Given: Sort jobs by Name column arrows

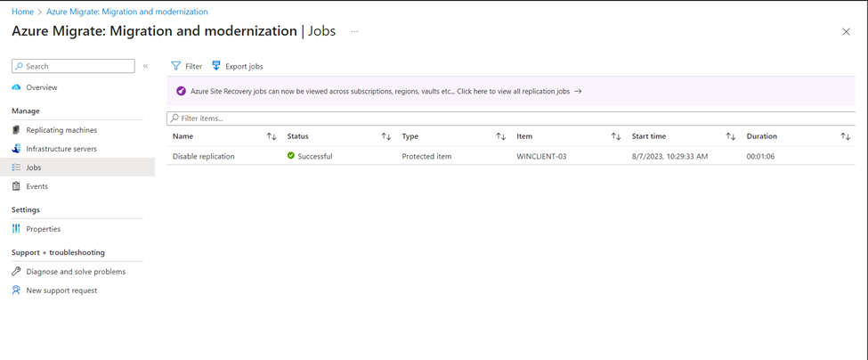Looking at the screenshot, I should click(x=272, y=136).
